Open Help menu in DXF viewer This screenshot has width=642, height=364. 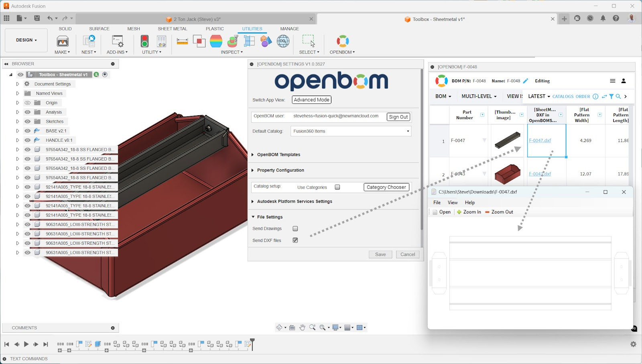click(x=470, y=203)
